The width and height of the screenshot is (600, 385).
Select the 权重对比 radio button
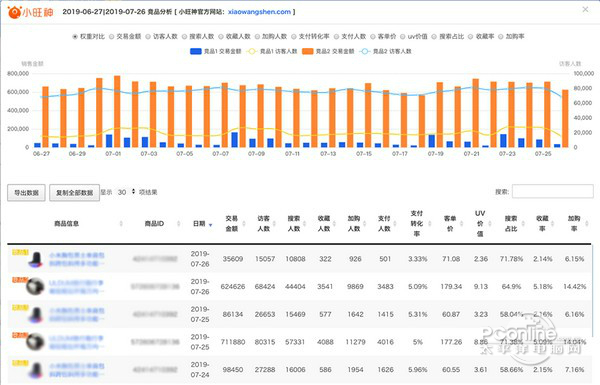coord(75,37)
